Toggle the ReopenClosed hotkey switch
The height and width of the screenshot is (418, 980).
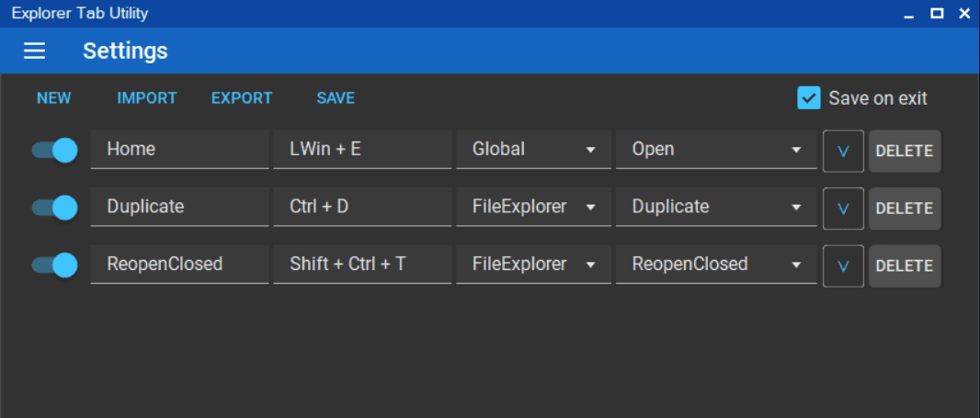coord(55,265)
